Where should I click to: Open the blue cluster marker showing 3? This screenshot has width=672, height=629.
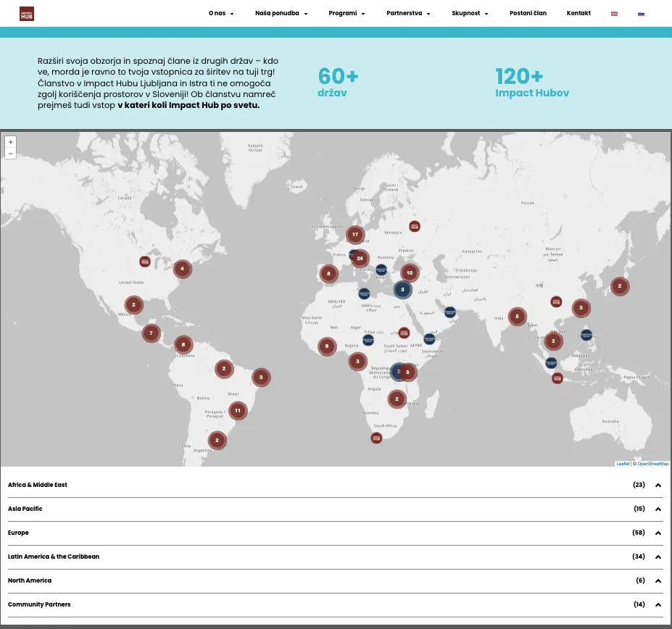pos(402,290)
